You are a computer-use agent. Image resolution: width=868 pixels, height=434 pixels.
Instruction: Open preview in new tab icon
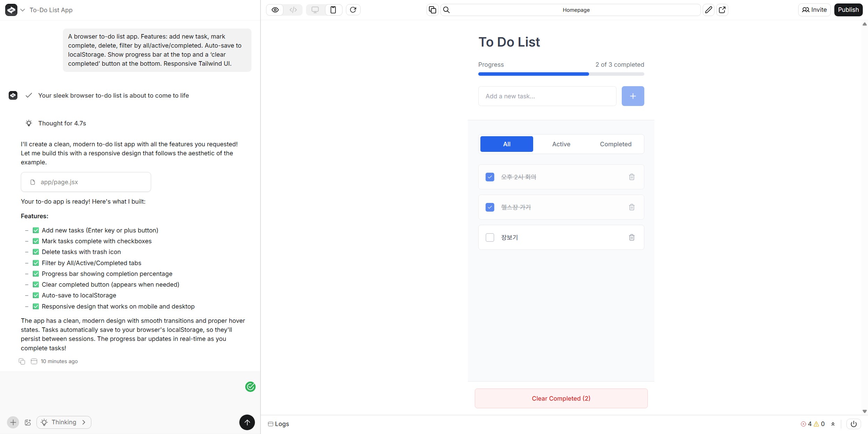(x=722, y=10)
